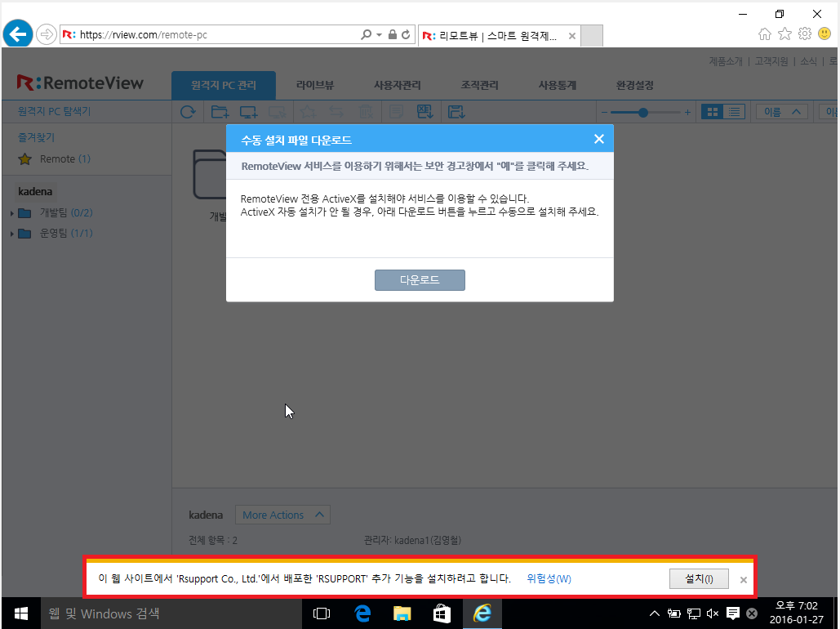Click the save/download list toolbar icon
This screenshot has width=840, height=629.
(x=456, y=112)
